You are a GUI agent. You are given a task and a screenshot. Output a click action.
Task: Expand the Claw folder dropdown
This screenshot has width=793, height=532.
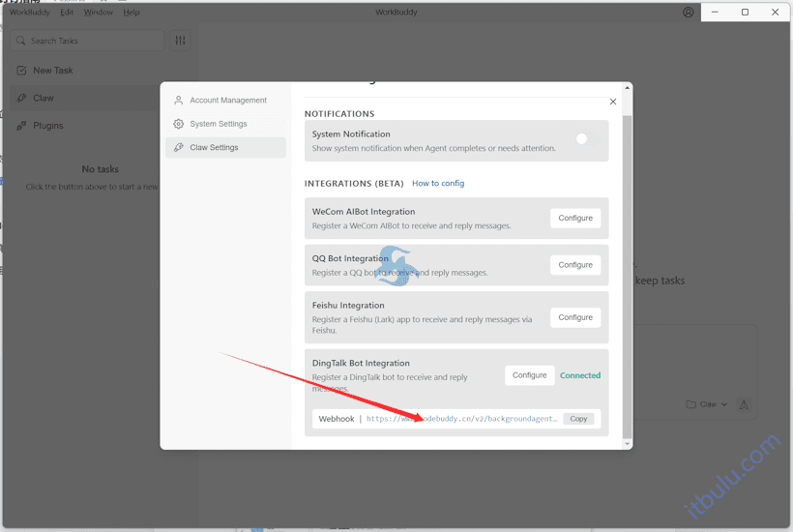[x=707, y=404]
